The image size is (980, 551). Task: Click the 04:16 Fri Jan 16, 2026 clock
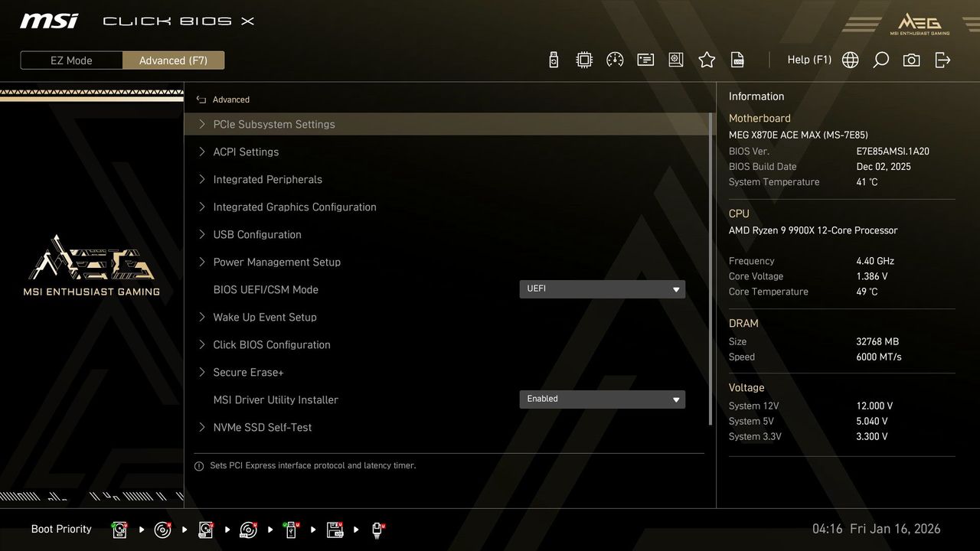tap(876, 529)
